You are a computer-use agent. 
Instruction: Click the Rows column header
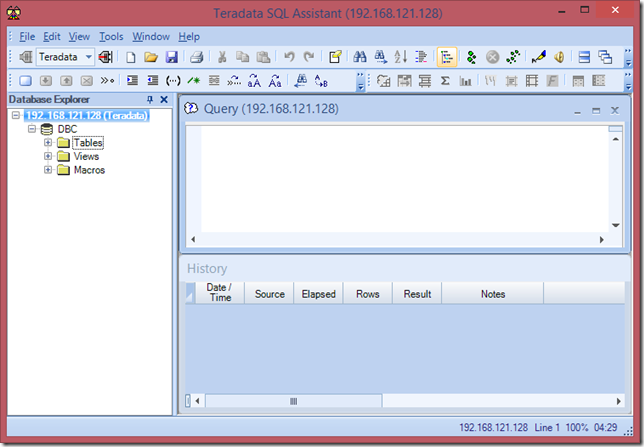click(368, 293)
